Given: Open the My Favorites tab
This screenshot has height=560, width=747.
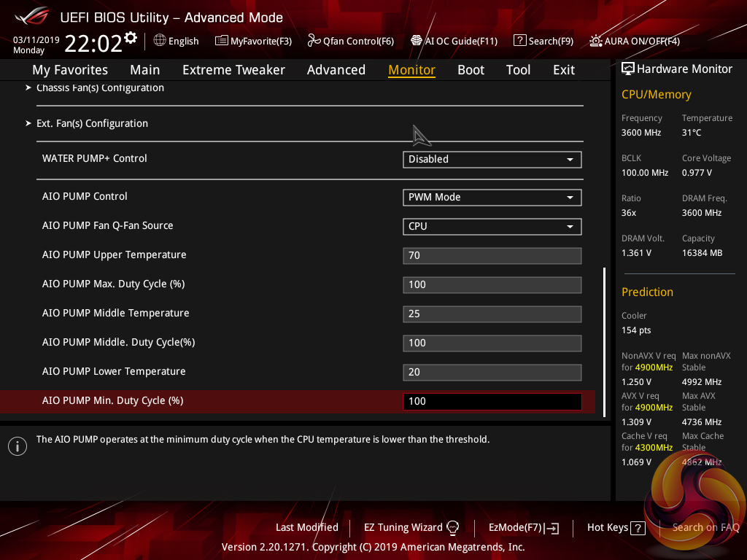Looking at the screenshot, I should (70, 70).
